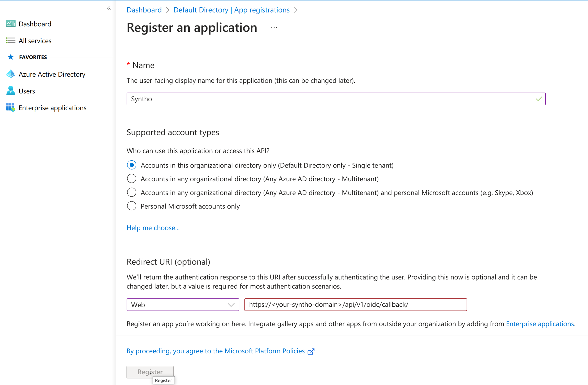Click Dashboard in the breadcrumb
Viewport: 588px width, 385px height.
click(x=144, y=10)
